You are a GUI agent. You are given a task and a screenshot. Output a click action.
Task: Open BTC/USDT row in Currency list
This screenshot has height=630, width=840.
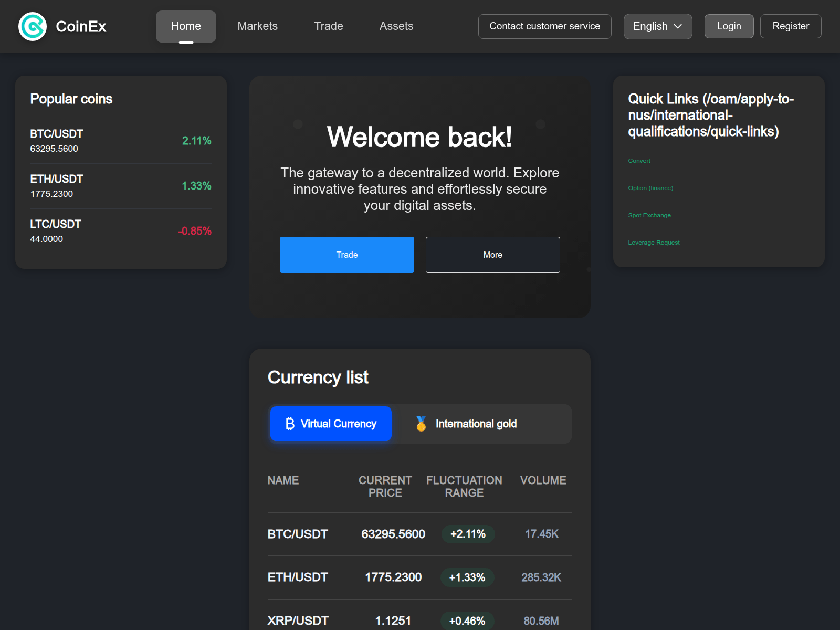pyautogui.click(x=420, y=534)
